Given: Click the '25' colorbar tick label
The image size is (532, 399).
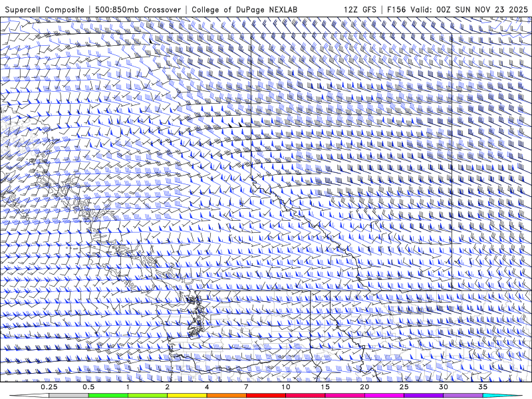Looking at the screenshot, I should [404, 387].
